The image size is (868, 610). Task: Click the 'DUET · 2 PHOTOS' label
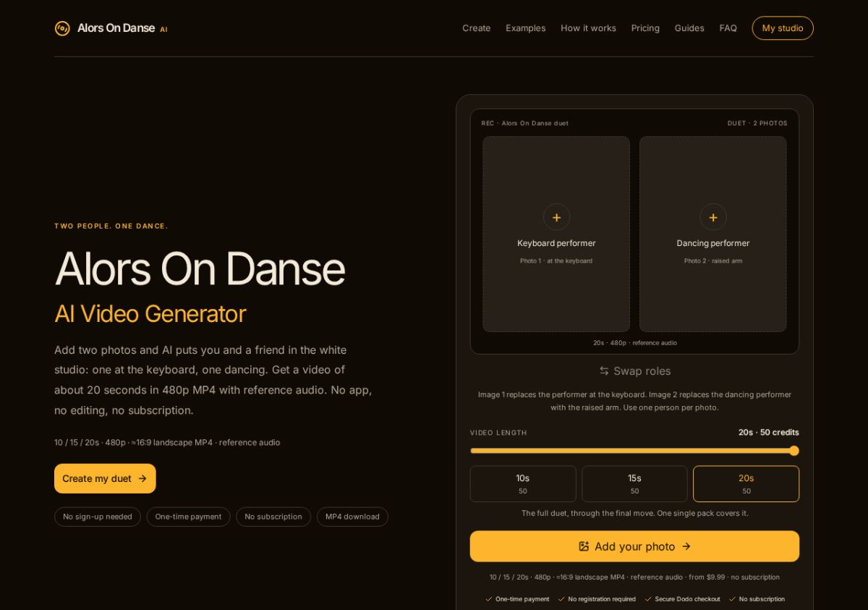coord(757,123)
